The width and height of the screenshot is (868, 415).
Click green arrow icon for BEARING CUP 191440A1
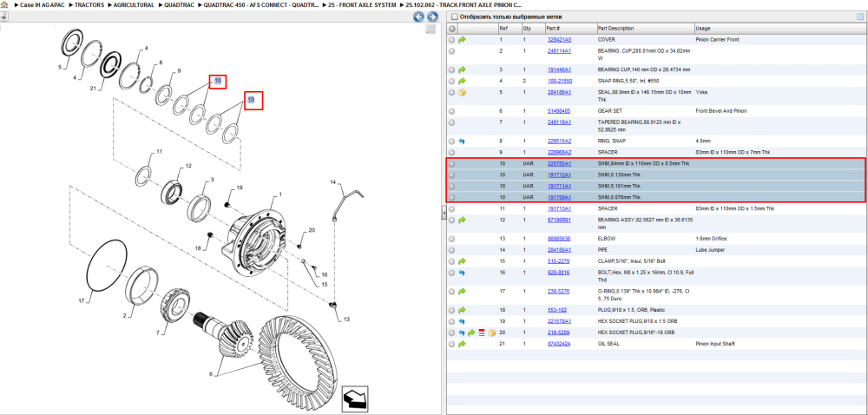(462, 69)
